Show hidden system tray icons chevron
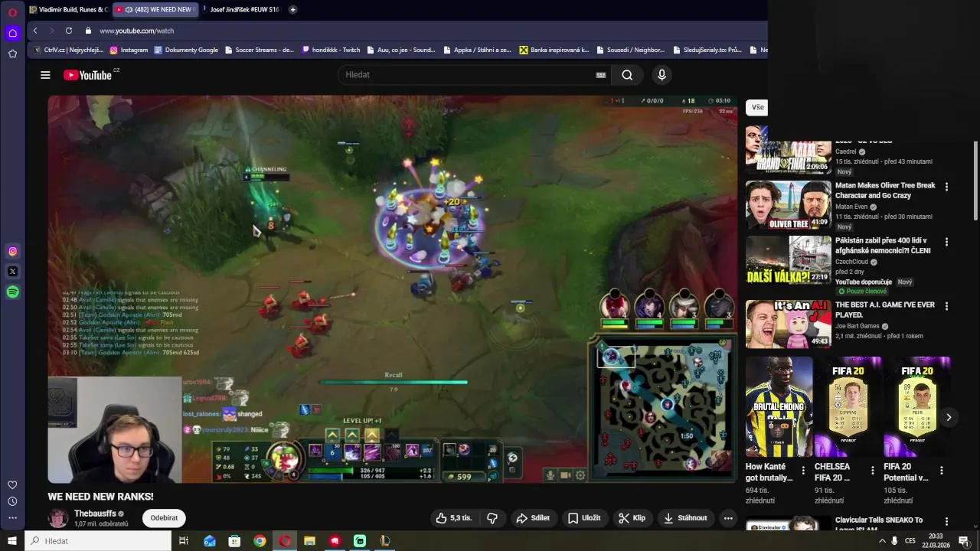The image size is (980, 551). click(x=882, y=541)
